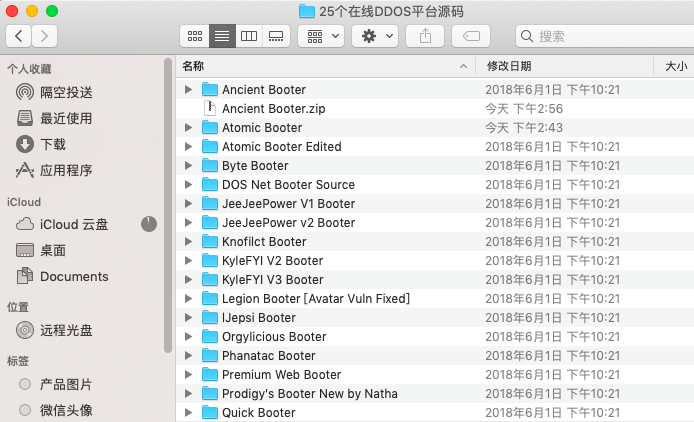Expand the lJepsi Booter folder
Viewport: 694px width, 422px height.
(x=189, y=318)
